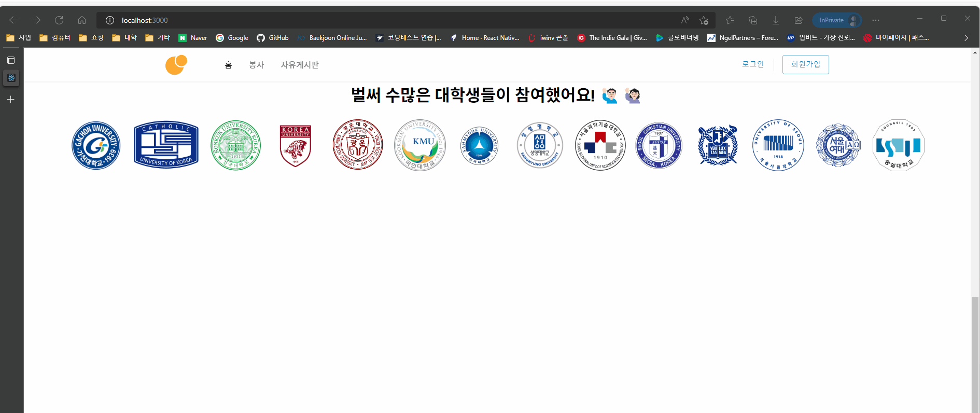Screen dimensions: 980x413
Task: Click the Seoul National University Veri Lux Tas Mea crest
Action: pos(718,145)
